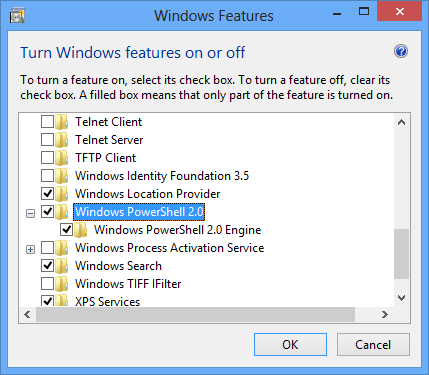Turn on Windows Identity Foundation 3.5 checkbox

(47, 176)
